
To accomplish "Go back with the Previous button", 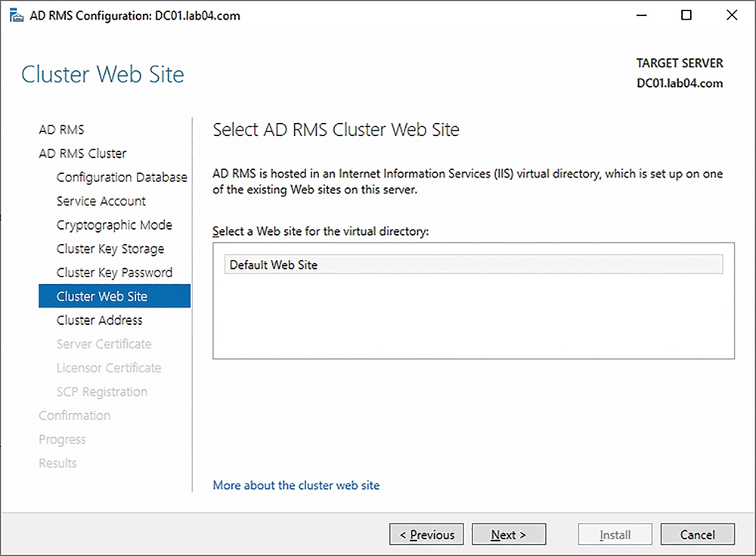I will 426,534.
